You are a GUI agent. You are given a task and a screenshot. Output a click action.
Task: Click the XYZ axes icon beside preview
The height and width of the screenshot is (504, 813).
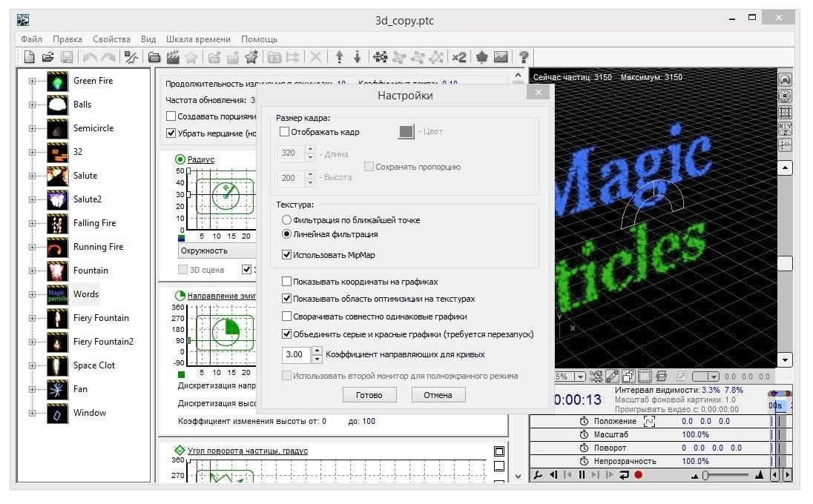(786, 128)
